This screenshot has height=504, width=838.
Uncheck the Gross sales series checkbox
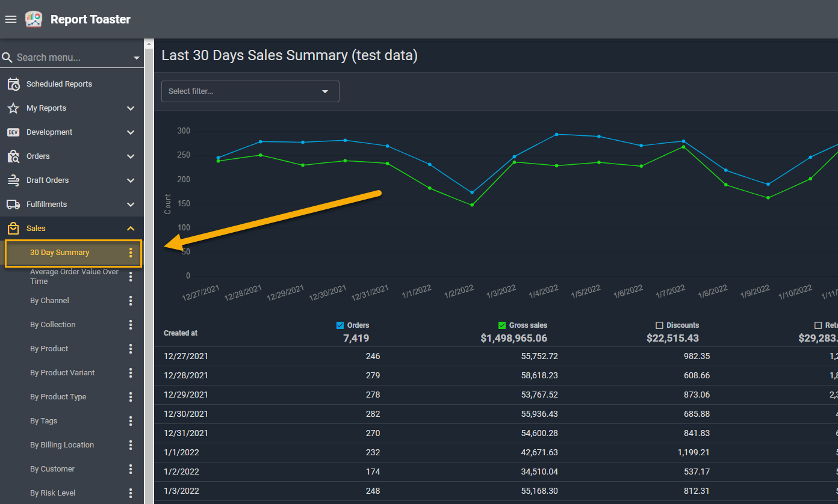point(502,325)
